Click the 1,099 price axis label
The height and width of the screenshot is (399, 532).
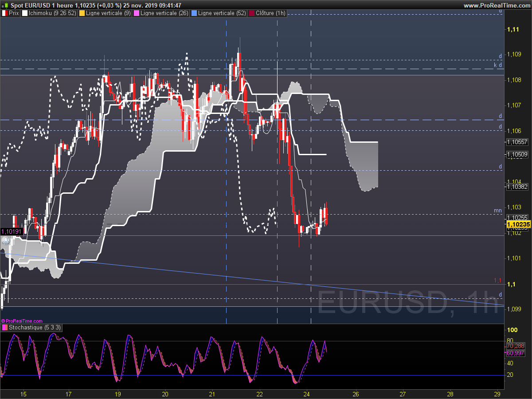(515, 309)
